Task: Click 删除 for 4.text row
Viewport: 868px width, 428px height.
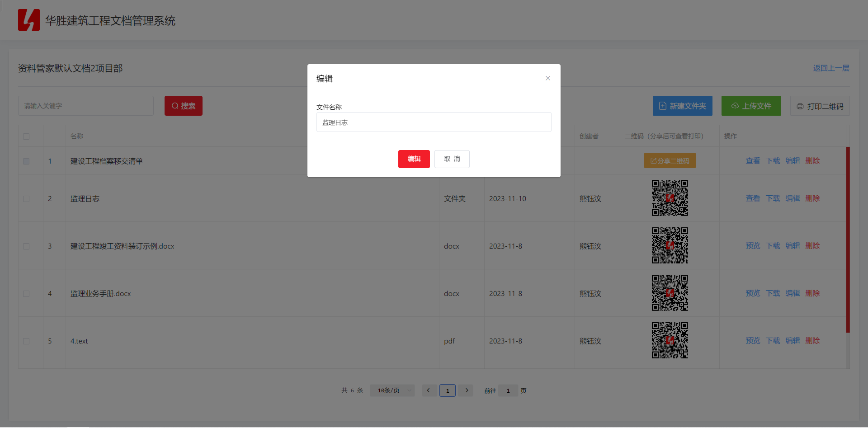Action: pyautogui.click(x=812, y=340)
